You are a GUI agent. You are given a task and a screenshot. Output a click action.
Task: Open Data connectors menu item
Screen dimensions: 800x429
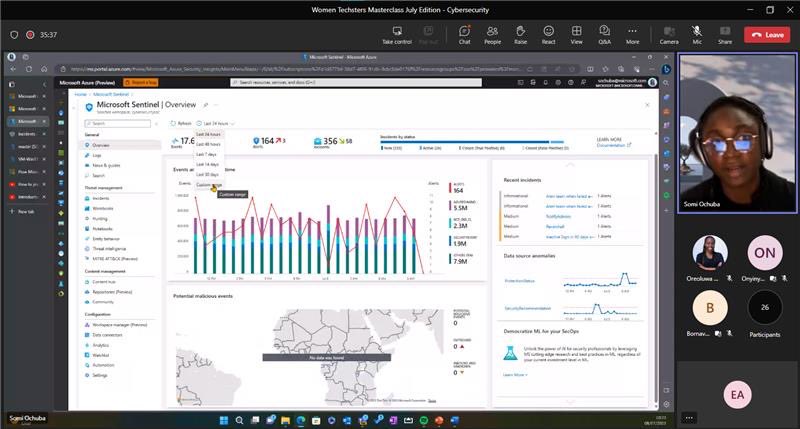coord(107,335)
